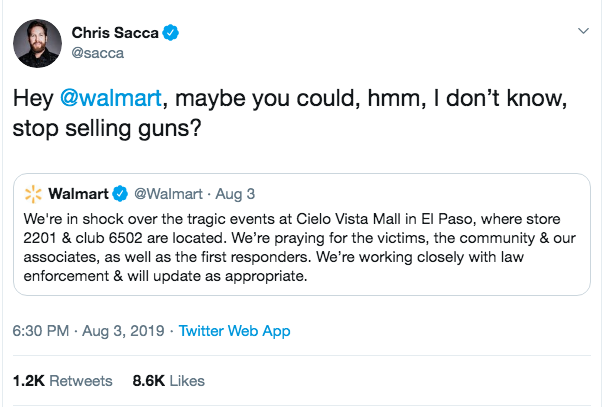Open the '6:30 PM · Aug 3, 2019' timestamp
The image size is (605, 407).
point(89,331)
